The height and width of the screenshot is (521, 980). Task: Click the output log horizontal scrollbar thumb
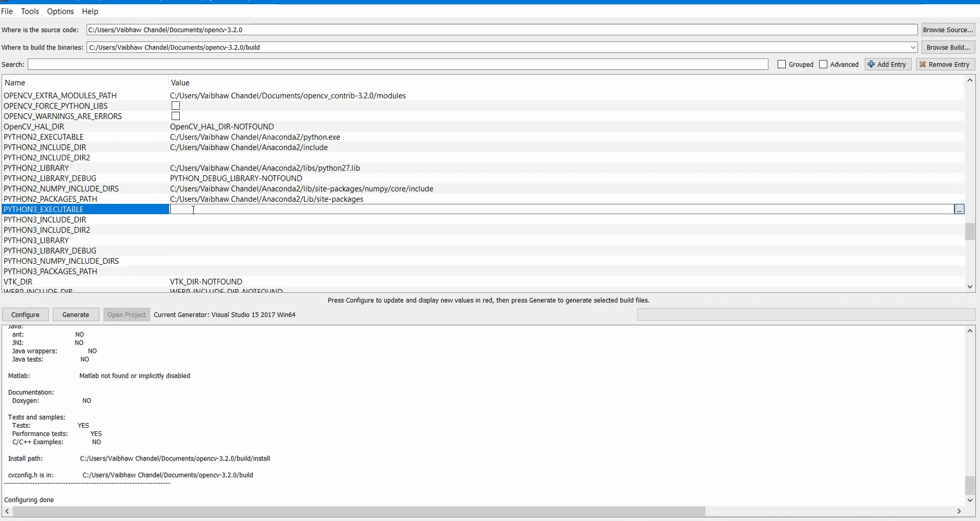pos(359,511)
